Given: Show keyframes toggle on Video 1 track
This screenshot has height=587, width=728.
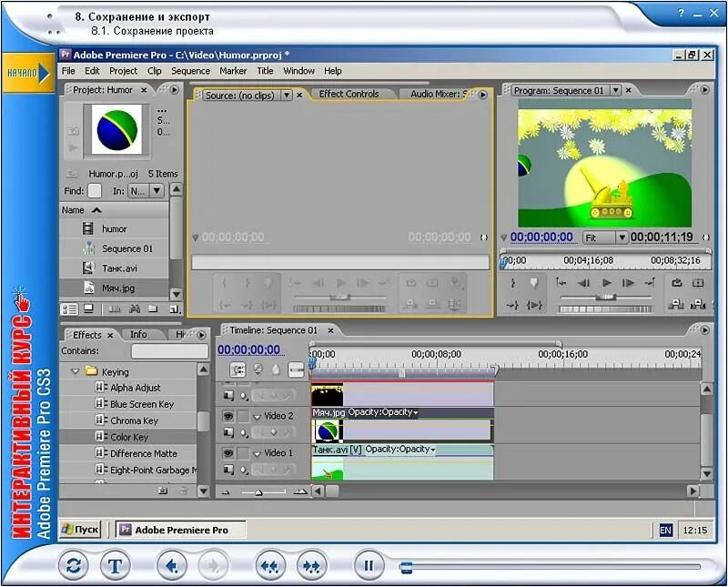Looking at the screenshot, I should [x=244, y=471].
